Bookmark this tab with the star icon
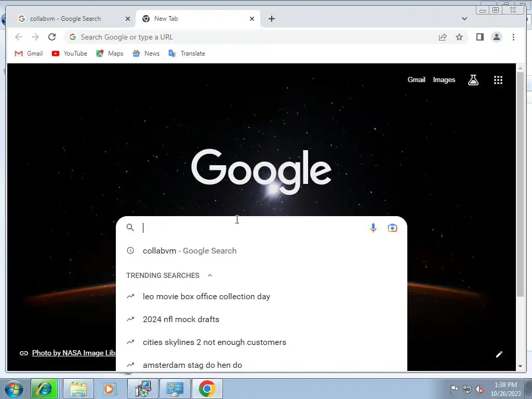The height and width of the screenshot is (399, 532). pyautogui.click(x=459, y=37)
